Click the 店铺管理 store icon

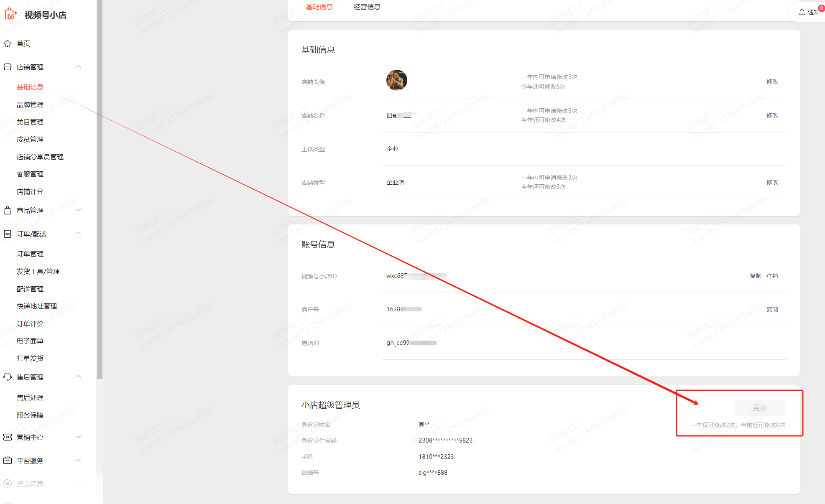[8, 67]
